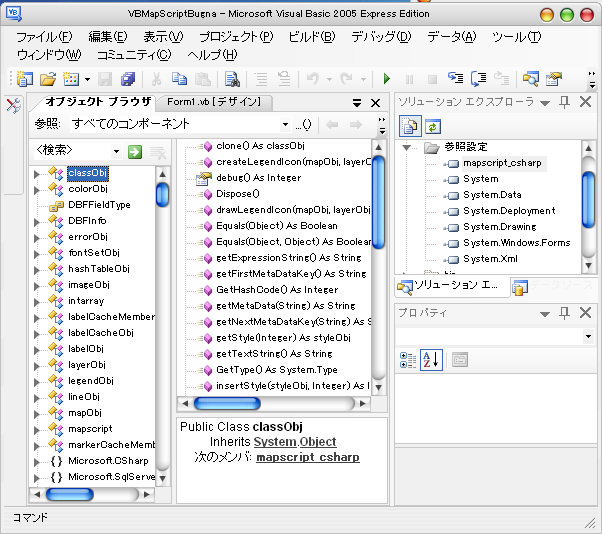Select the clone() As classObj member
Viewport: 602px width, 534px height.
tap(260, 146)
